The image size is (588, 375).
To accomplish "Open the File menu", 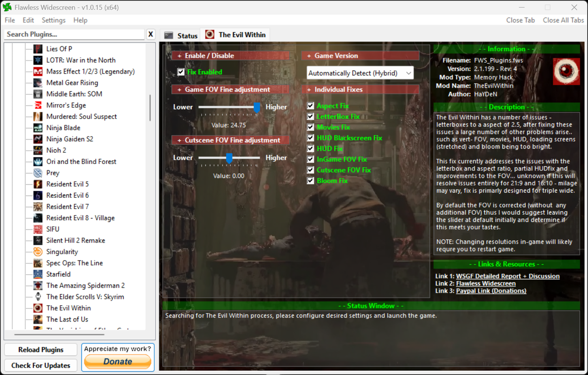I will (10, 20).
